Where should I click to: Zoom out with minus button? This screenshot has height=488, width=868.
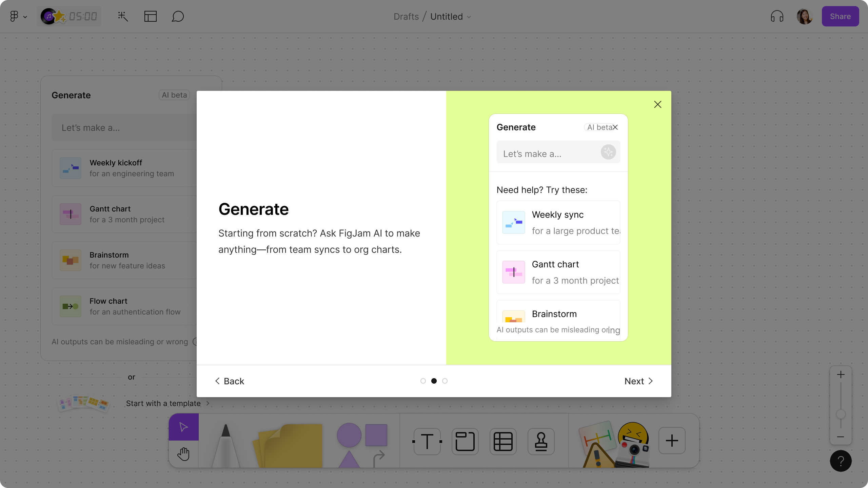click(x=841, y=437)
